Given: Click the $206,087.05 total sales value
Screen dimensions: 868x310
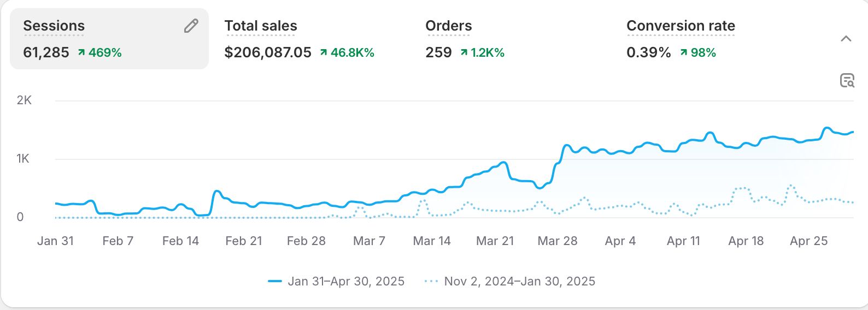Looking at the screenshot, I should [x=268, y=53].
